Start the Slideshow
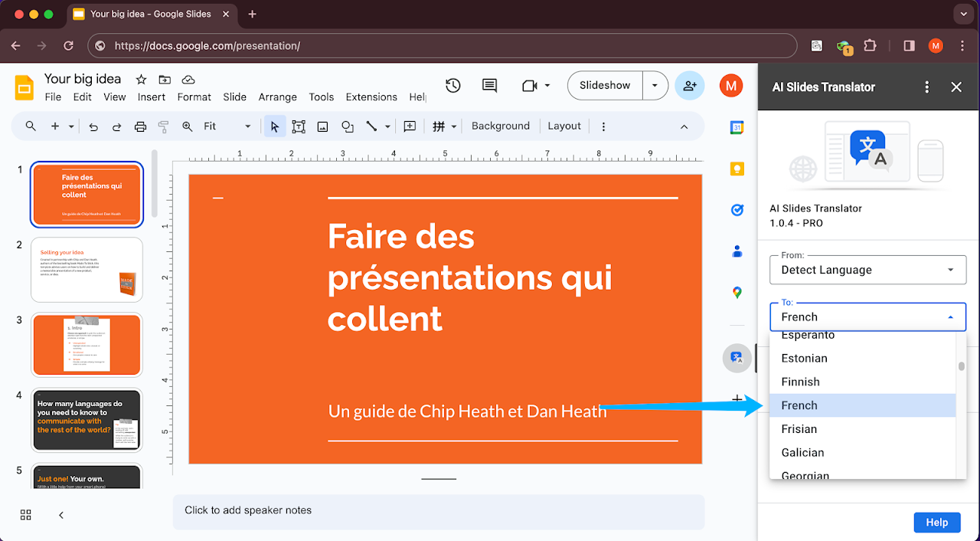Screen dimensions: 980x541 605,86
